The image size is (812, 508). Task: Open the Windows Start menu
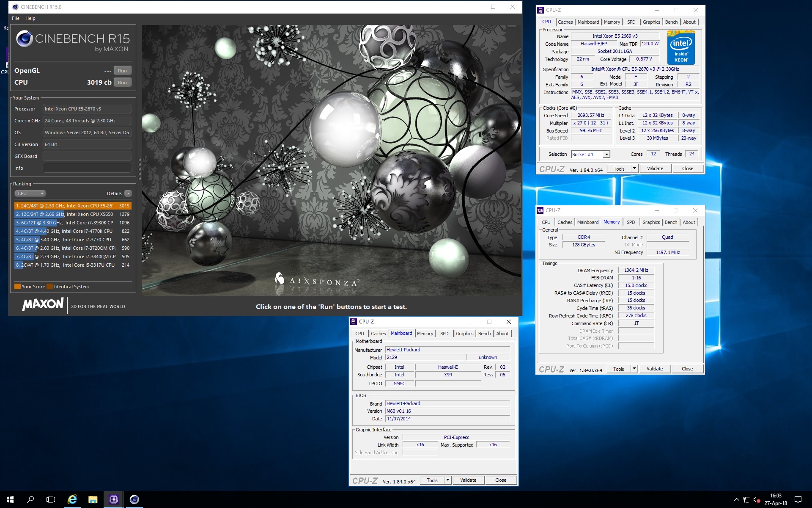10,500
